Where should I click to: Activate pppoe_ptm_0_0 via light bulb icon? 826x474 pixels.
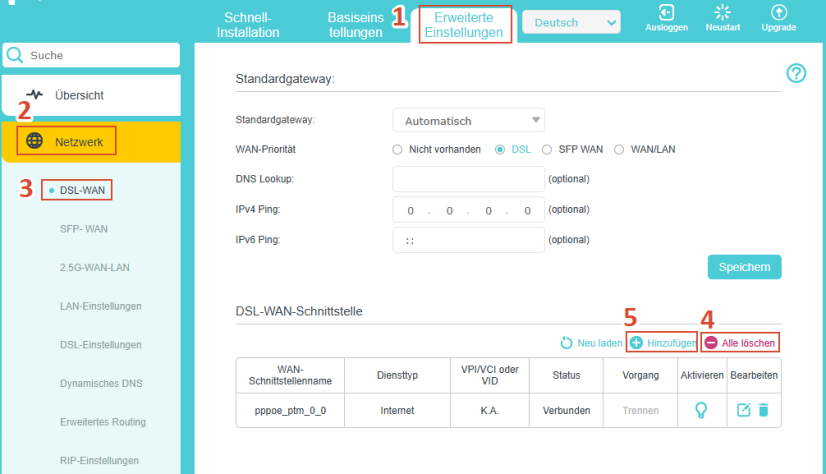(701, 410)
